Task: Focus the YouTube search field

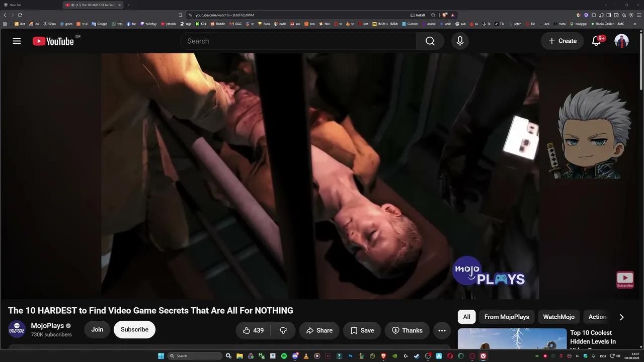Action: [298, 41]
